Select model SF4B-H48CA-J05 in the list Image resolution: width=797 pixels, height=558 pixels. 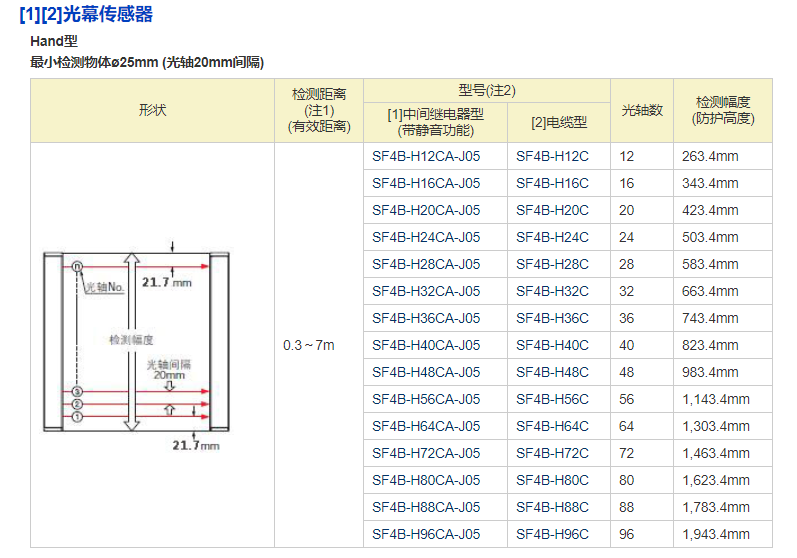pyautogui.click(x=426, y=372)
